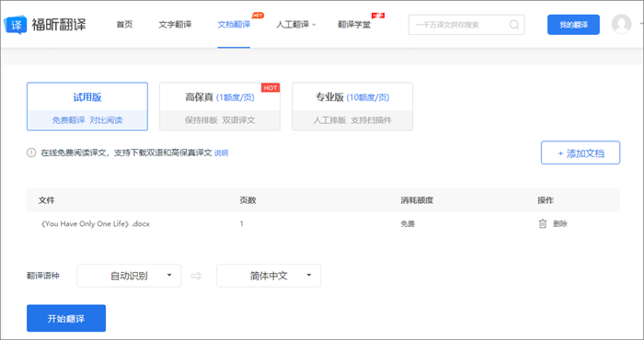Select file 《You Have Only One Life》.docx
The image size is (644, 340).
[96, 224]
